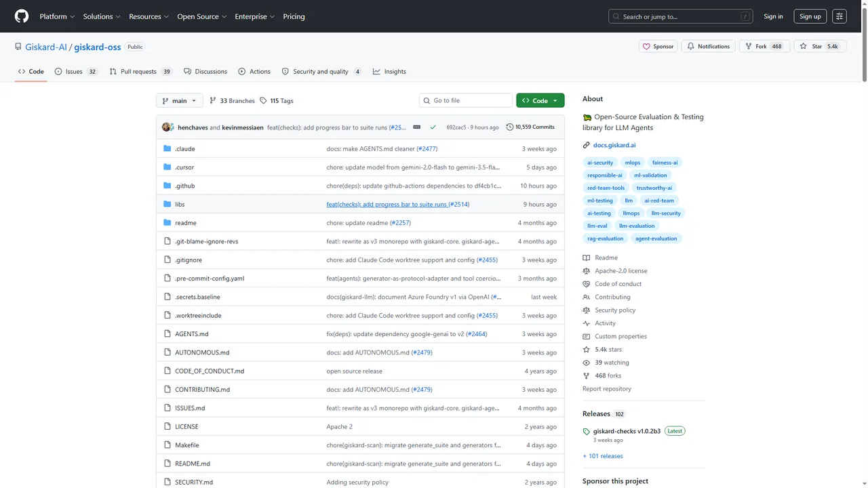Screen dimensions: 868x488
Task: Focus the Go to file field
Action: coord(466,100)
